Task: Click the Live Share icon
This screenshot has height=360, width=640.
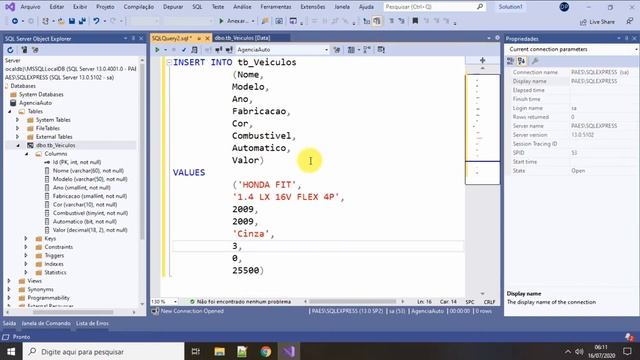Action: pos(583,22)
